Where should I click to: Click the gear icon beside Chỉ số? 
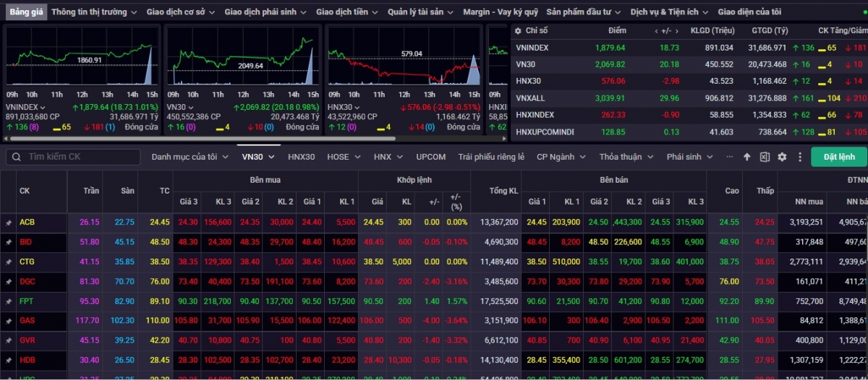[517, 30]
